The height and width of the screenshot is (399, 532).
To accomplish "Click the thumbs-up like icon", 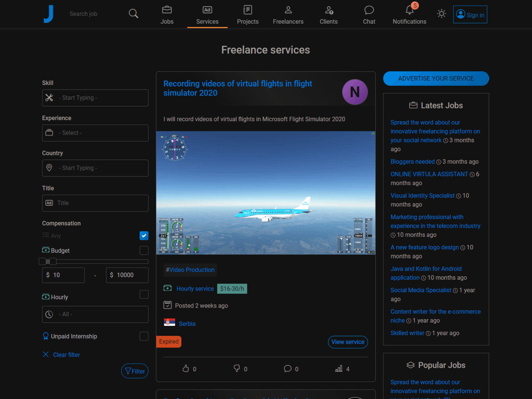I will (x=186, y=368).
